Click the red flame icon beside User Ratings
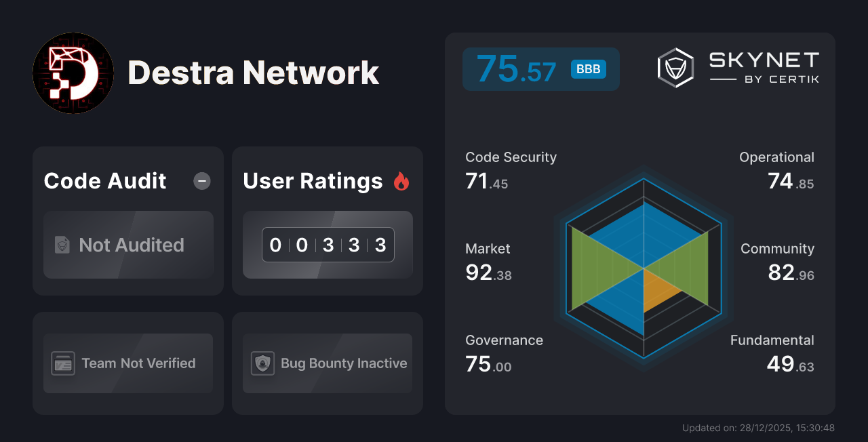 click(401, 180)
